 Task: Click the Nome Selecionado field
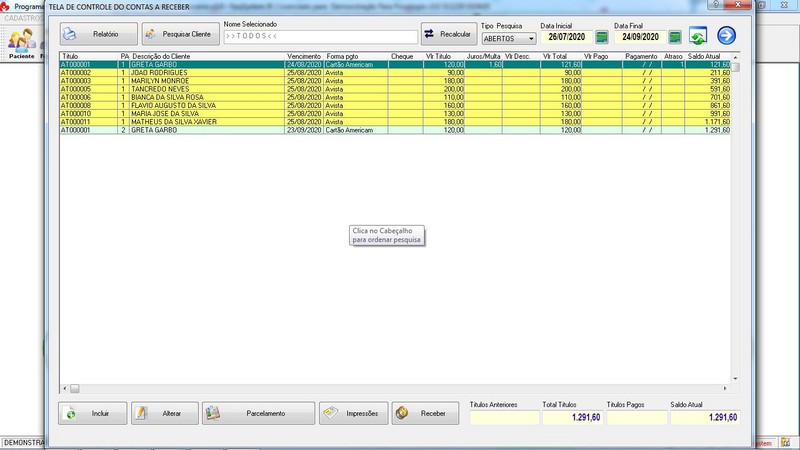[320, 37]
